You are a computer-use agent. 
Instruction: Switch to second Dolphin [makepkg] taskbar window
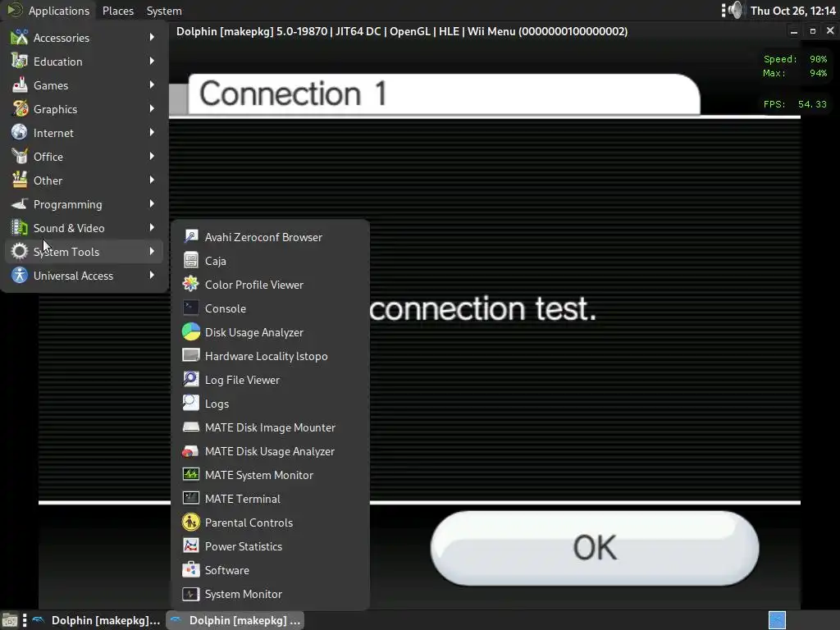click(x=235, y=620)
